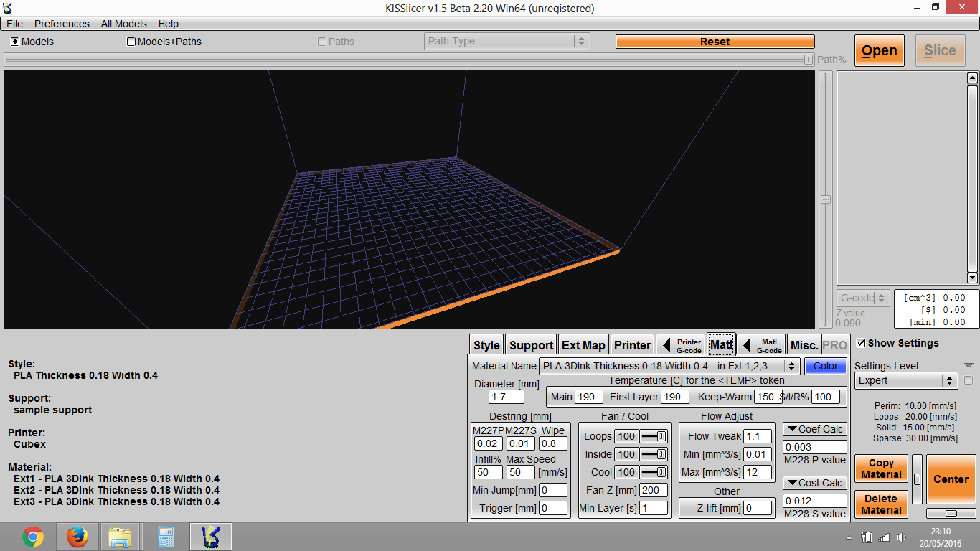Click the model list scroll-down arrow
The height and width of the screenshot is (551, 980).
[972, 278]
